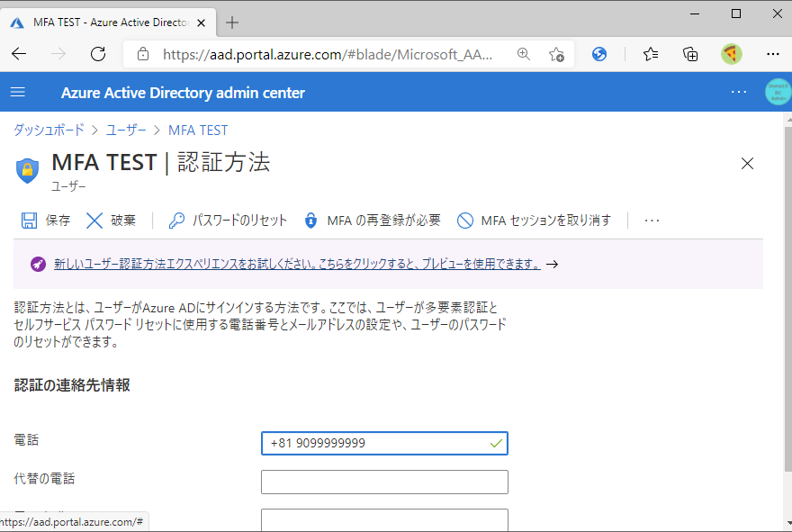Click パスワードのリセット
The height and width of the screenshot is (532, 792).
pos(228,221)
